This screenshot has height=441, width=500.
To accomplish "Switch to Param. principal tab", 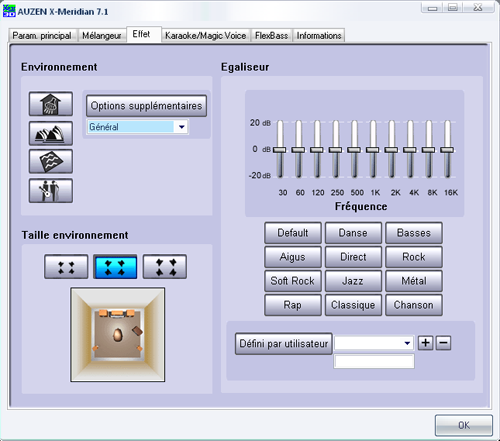I will 42,36.
